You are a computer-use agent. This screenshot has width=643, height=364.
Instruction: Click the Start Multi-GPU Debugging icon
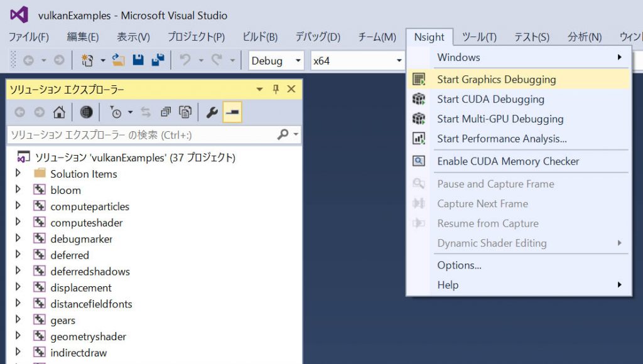(x=419, y=119)
